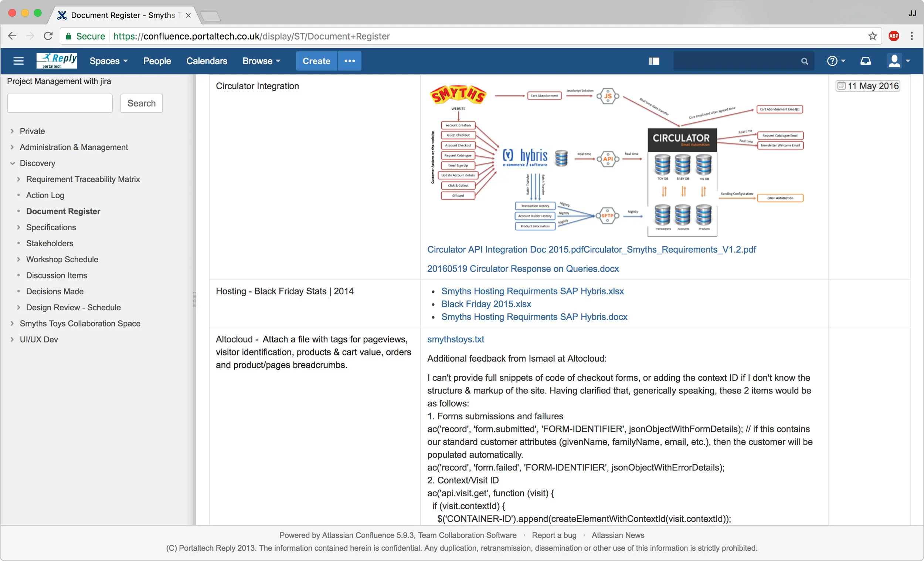Open the user profile avatar menu

click(898, 61)
